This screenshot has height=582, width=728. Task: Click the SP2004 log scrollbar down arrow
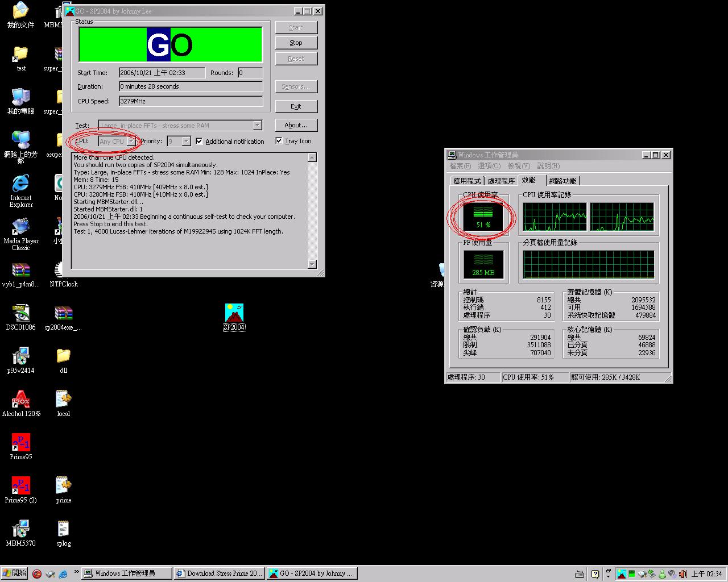point(312,264)
